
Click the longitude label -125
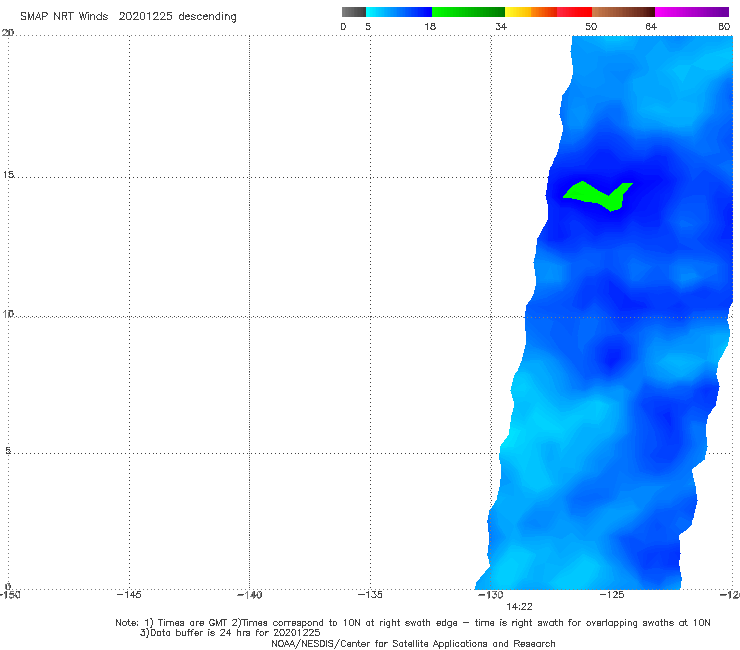pyautogui.click(x=612, y=595)
